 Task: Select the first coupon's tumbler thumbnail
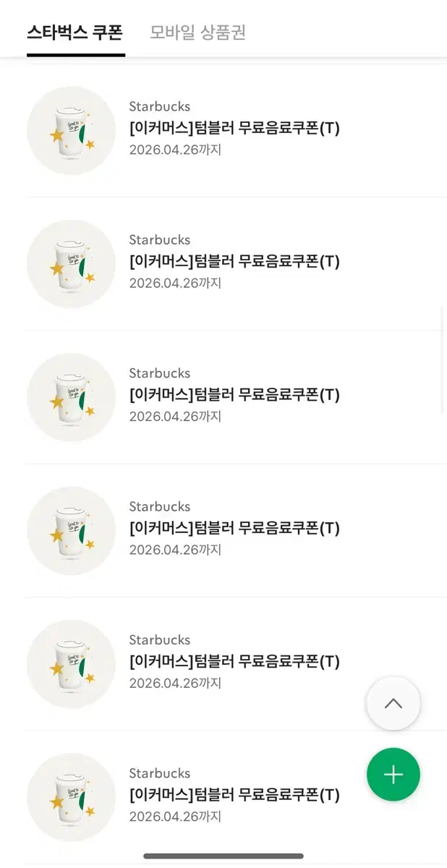71,130
